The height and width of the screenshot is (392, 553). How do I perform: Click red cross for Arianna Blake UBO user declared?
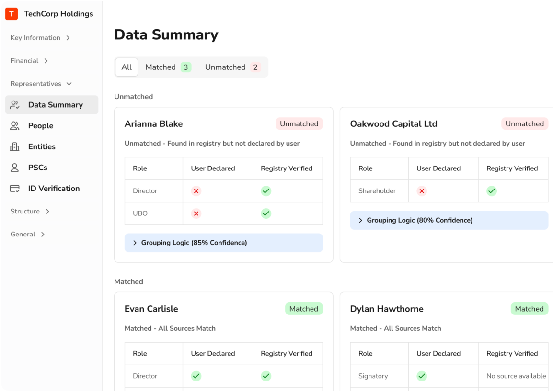[196, 213]
